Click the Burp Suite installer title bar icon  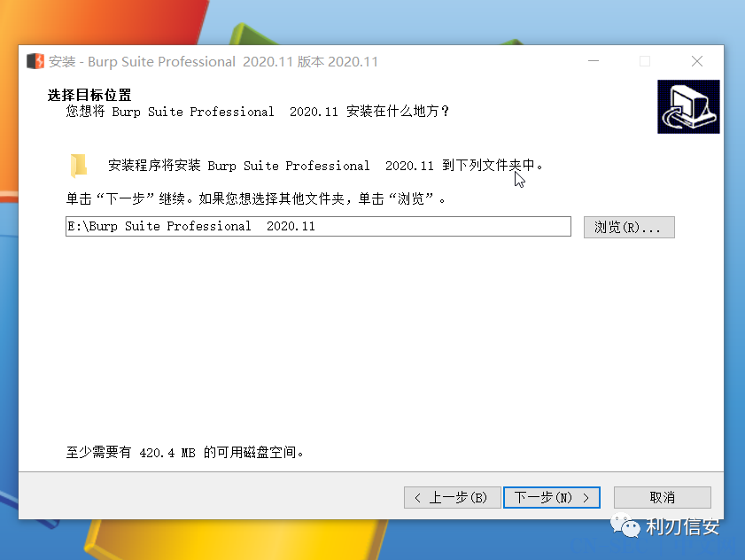click(x=35, y=61)
